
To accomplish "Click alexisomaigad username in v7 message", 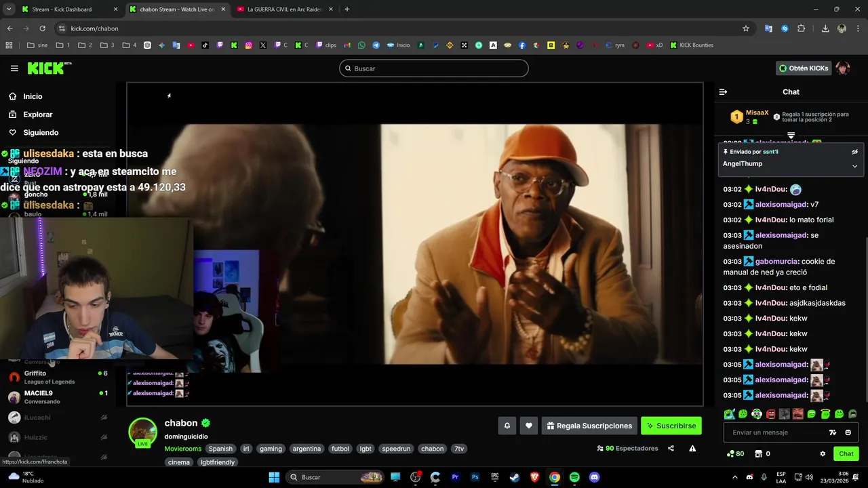I will click(781, 205).
